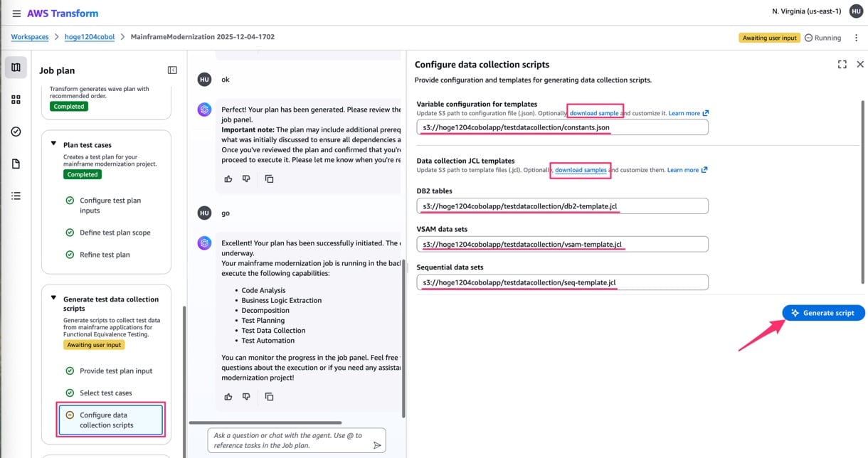Open the dashboard grid sidebar icon
Viewport: 868px width, 458px height.
click(16, 100)
